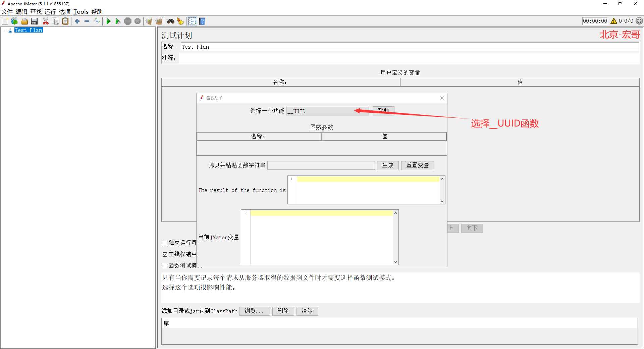Click down arrow of the function result scrollbar

pos(442,201)
